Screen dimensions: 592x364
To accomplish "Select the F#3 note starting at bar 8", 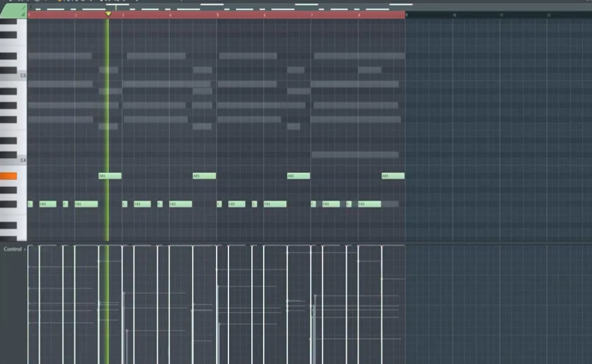I will [369, 204].
